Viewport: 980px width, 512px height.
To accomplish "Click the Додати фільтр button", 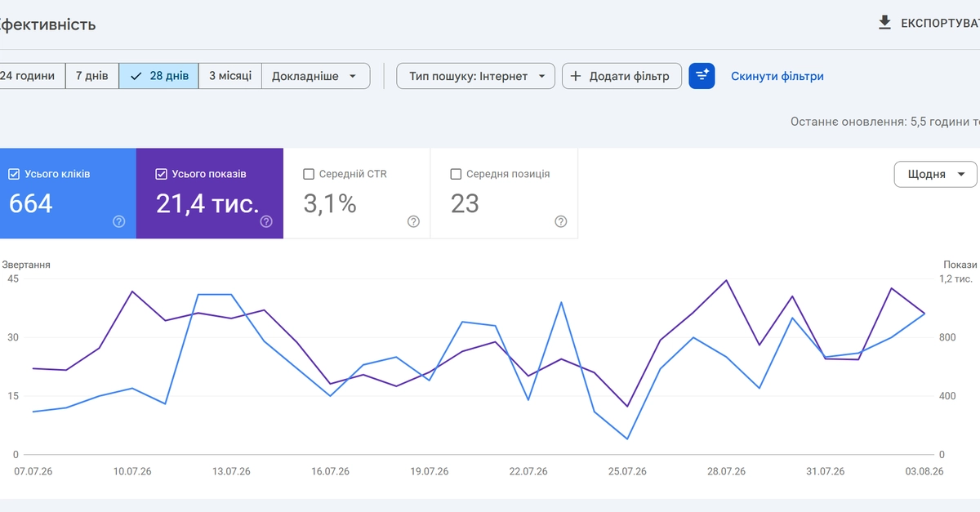I will 621,76.
